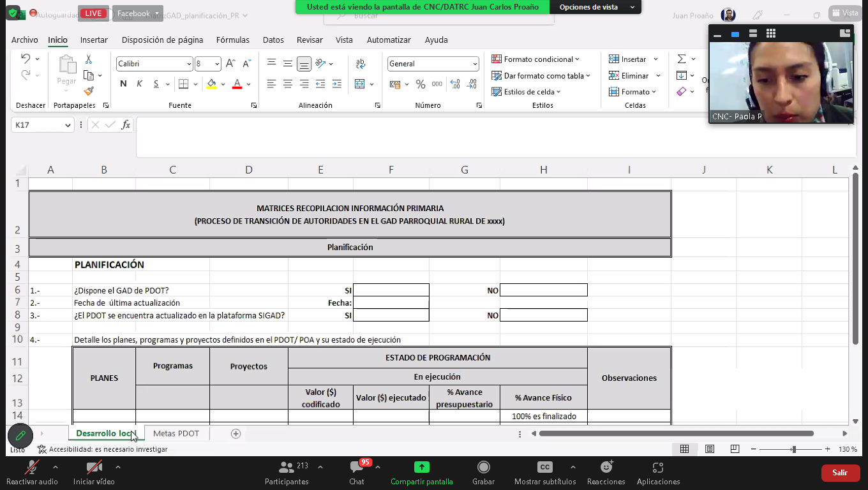
Task: Click the Cut scissors icon
Action: (89, 59)
